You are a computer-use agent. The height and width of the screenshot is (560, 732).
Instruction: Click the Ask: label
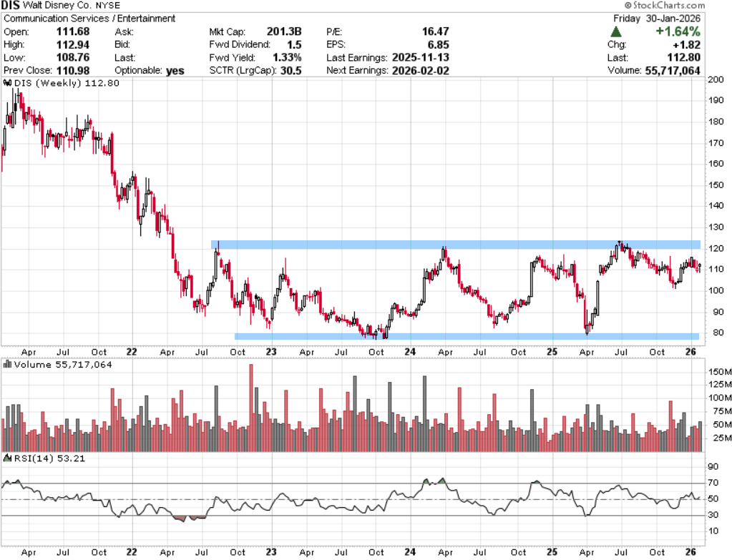(125, 31)
